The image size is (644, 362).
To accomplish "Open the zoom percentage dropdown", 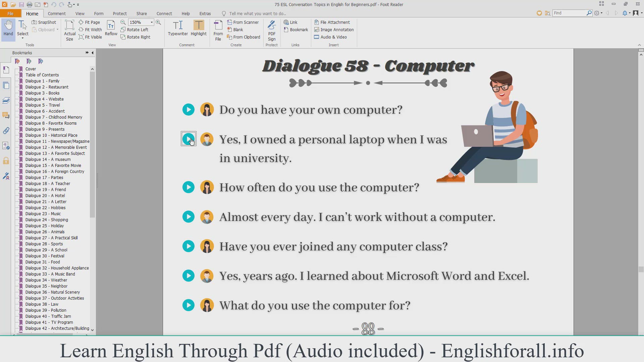I will coord(152,22).
